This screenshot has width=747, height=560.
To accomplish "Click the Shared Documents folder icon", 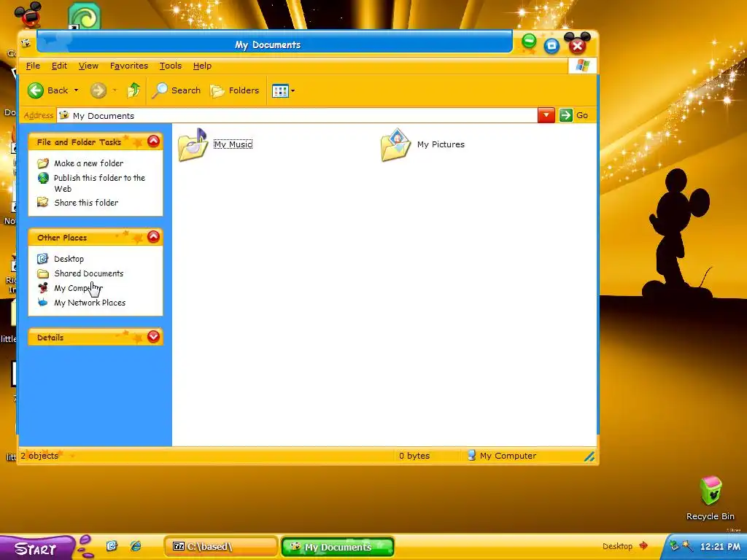I will (x=43, y=273).
